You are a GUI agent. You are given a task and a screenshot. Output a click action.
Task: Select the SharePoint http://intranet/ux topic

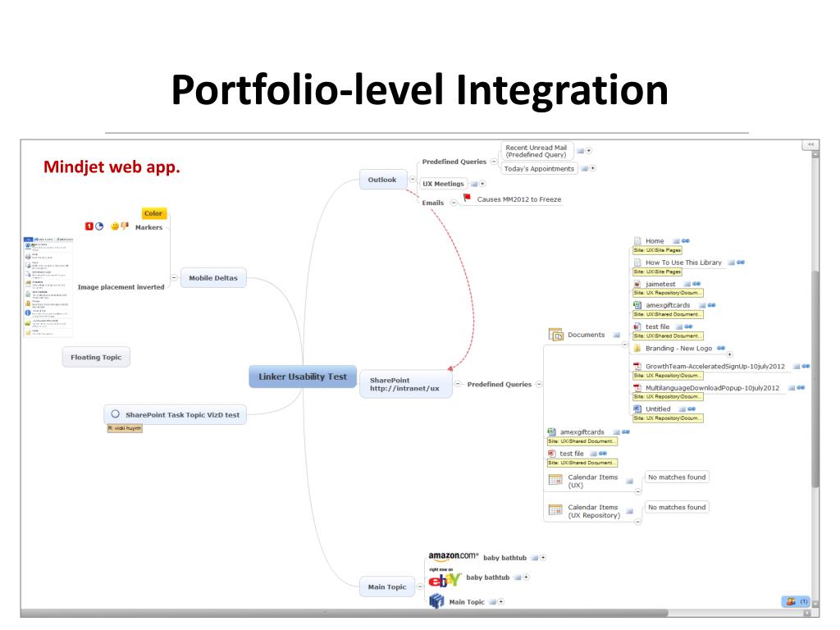[x=405, y=384]
